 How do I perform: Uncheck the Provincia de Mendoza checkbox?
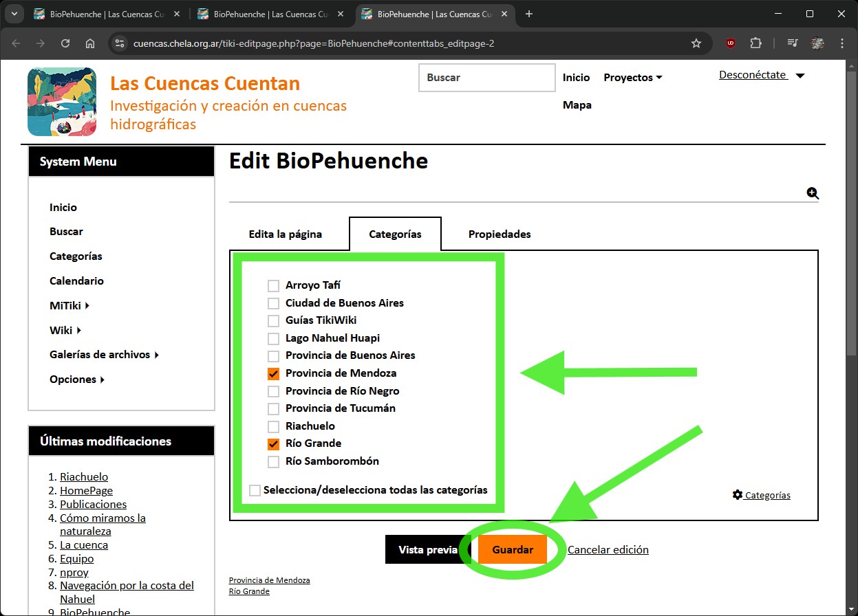click(x=273, y=373)
